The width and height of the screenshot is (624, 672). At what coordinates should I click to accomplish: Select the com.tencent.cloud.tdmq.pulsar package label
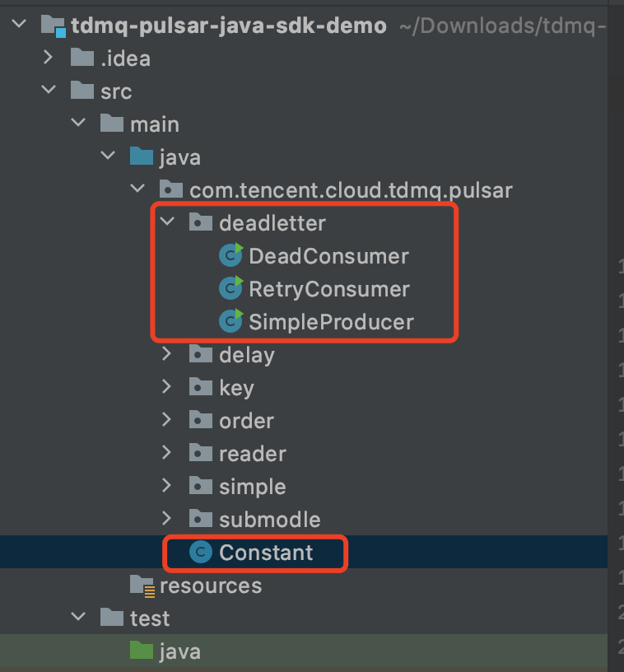(351, 190)
